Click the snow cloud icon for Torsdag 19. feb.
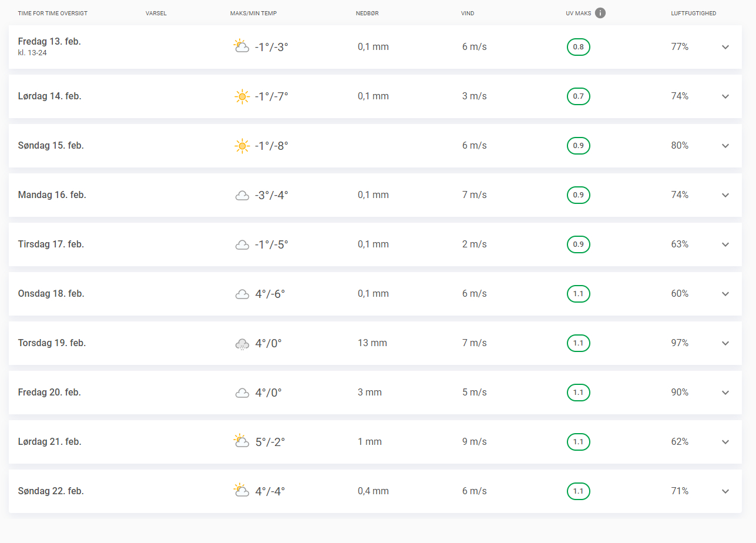 (x=241, y=344)
